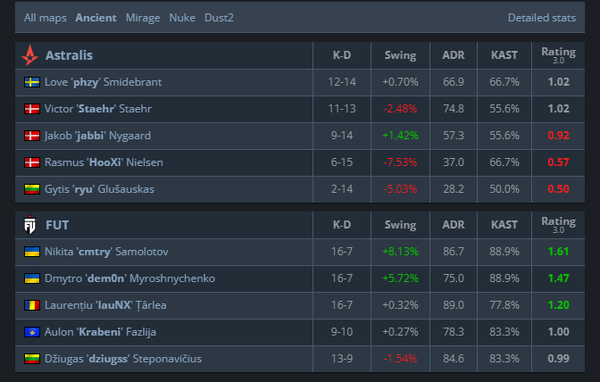
Task: Open Rasmus 'HooXi' Nielsen's player profile
Action: [x=104, y=163]
